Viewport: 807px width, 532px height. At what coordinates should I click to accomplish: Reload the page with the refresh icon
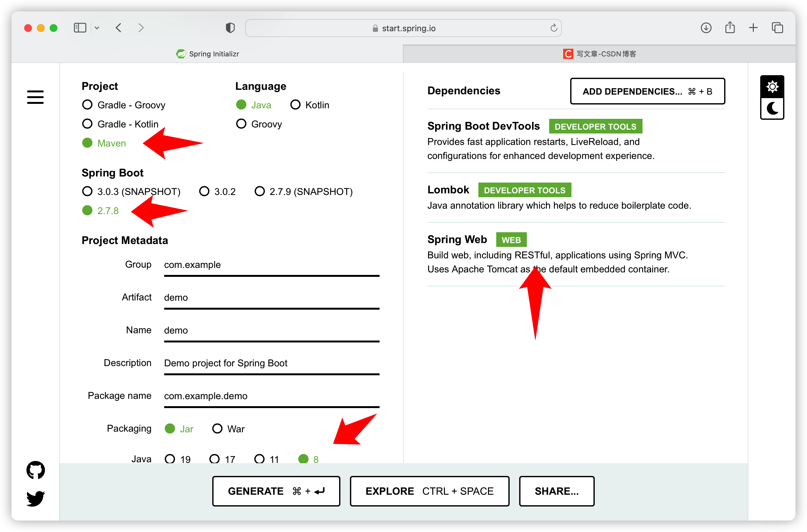pyautogui.click(x=554, y=28)
